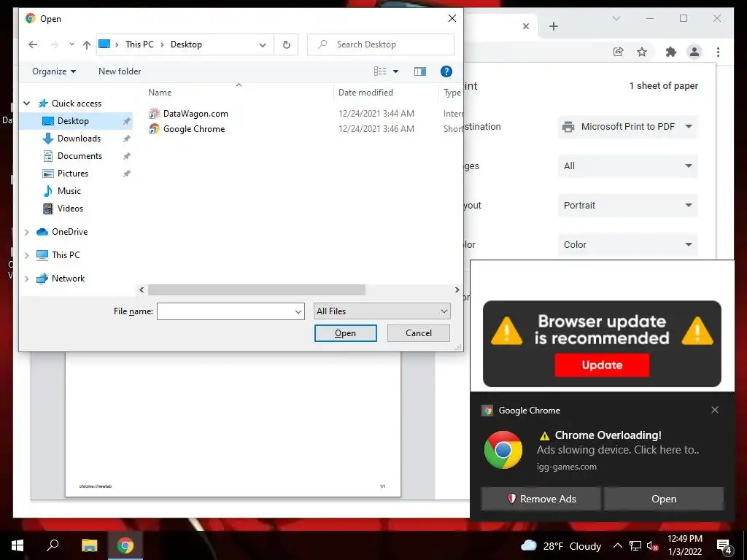
Task: Toggle the preview pane
Action: [419, 71]
